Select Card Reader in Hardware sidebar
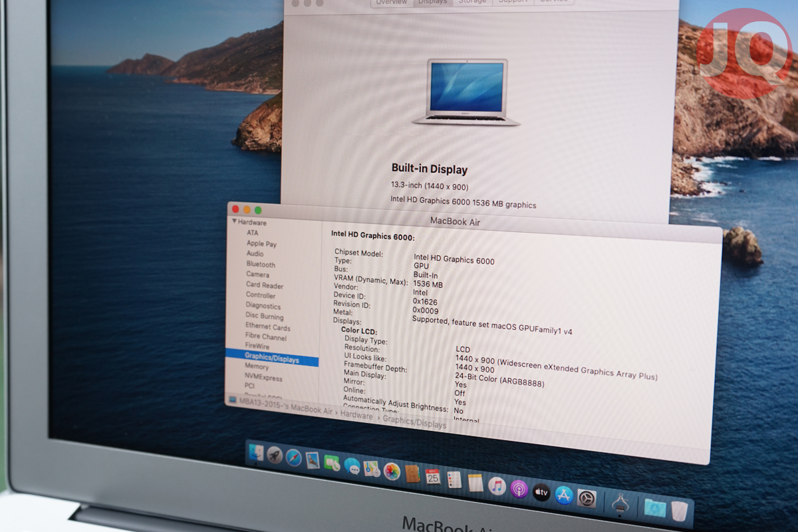 [x=264, y=285]
